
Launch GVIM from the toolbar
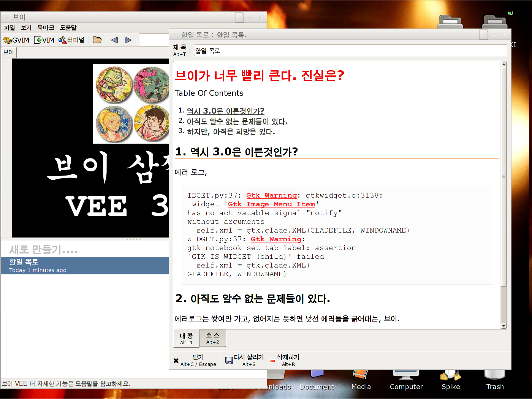click(x=16, y=40)
